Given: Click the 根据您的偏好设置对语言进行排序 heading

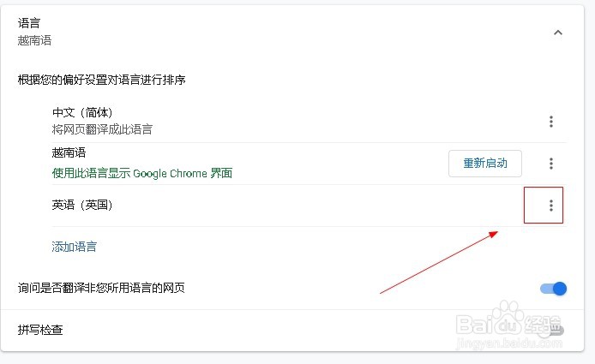Looking at the screenshot, I should point(102,81).
